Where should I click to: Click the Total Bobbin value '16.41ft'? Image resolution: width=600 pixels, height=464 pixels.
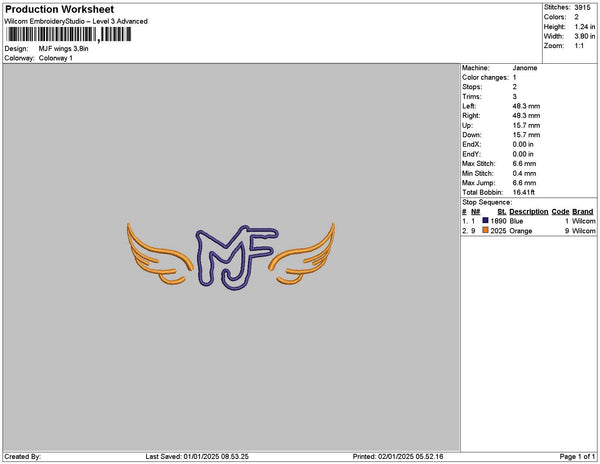click(x=523, y=192)
